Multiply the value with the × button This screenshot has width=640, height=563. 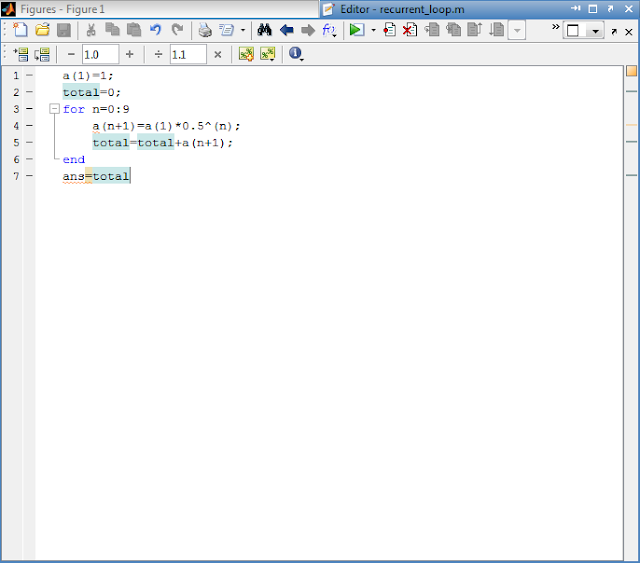[218, 54]
